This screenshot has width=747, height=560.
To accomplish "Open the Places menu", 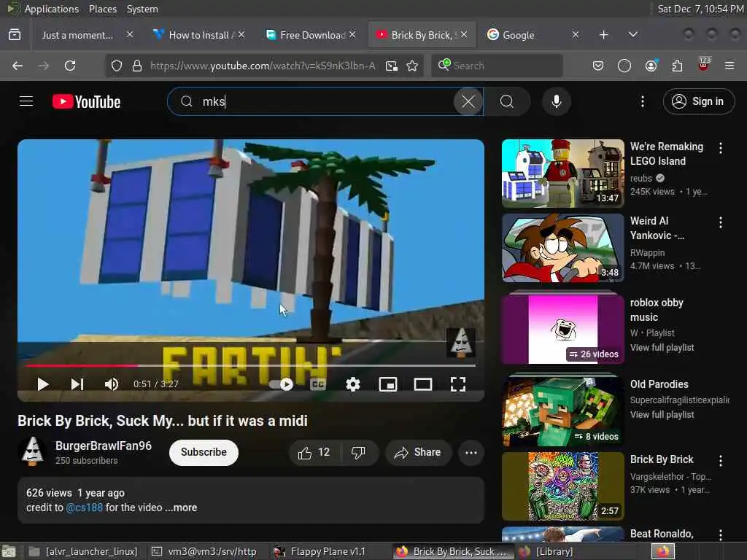I will point(102,9).
